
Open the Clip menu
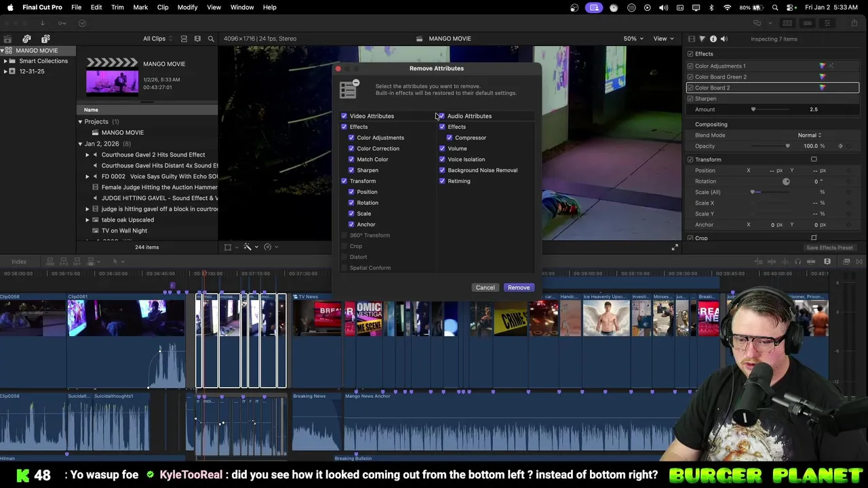click(163, 7)
